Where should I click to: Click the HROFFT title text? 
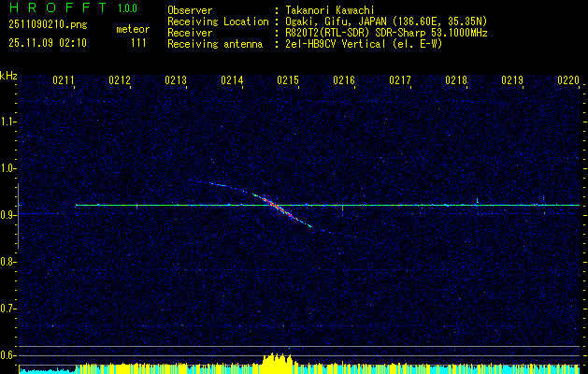click(x=59, y=7)
